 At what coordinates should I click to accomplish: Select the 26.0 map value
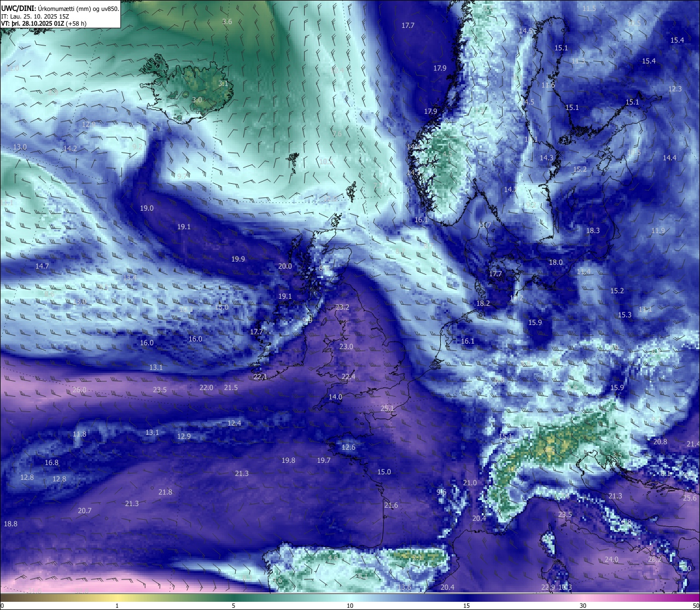point(79,390)
